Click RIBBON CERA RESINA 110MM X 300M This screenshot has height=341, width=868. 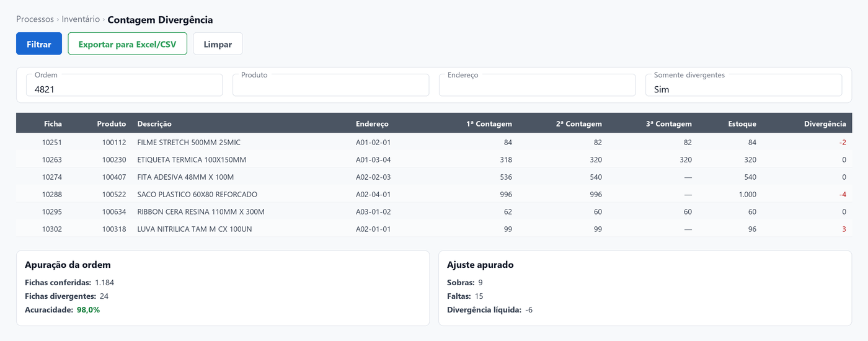[201, 211]
